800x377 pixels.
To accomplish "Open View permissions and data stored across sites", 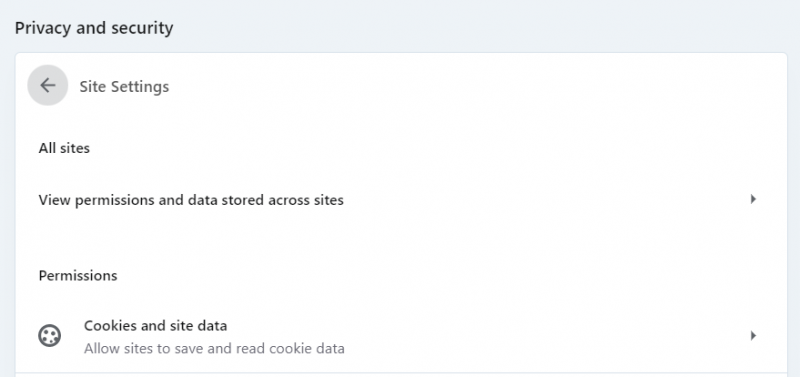I will [401, 199].
